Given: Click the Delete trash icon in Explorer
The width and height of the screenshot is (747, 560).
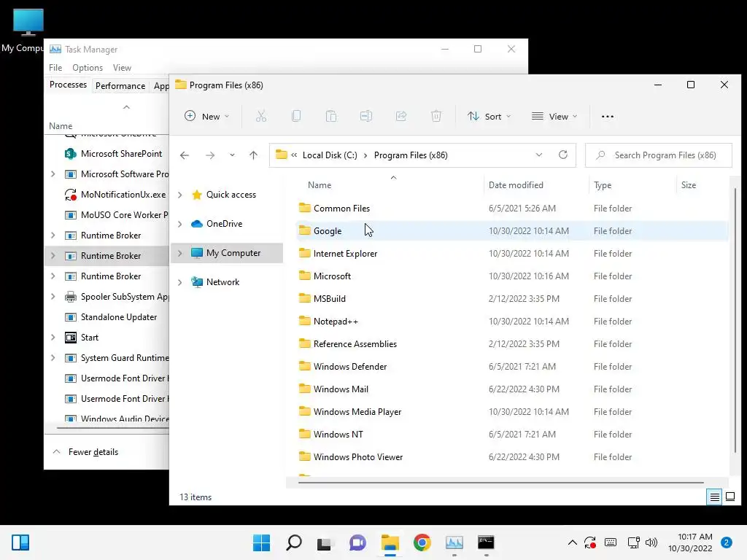Looking at the screenshot, I should (x=436, y=116).
